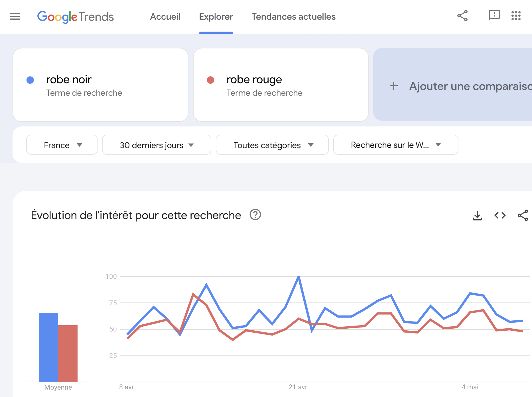Click the share icon in top header
The image size is (532, 397).
462,16
